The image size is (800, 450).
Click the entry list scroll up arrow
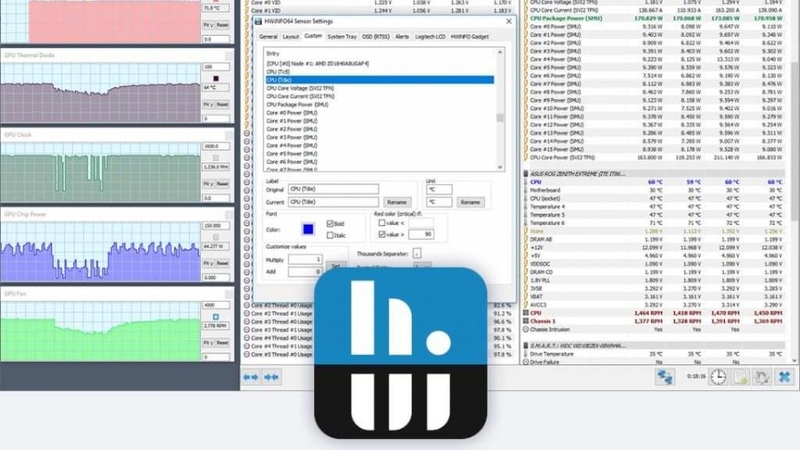pos(500,52)
